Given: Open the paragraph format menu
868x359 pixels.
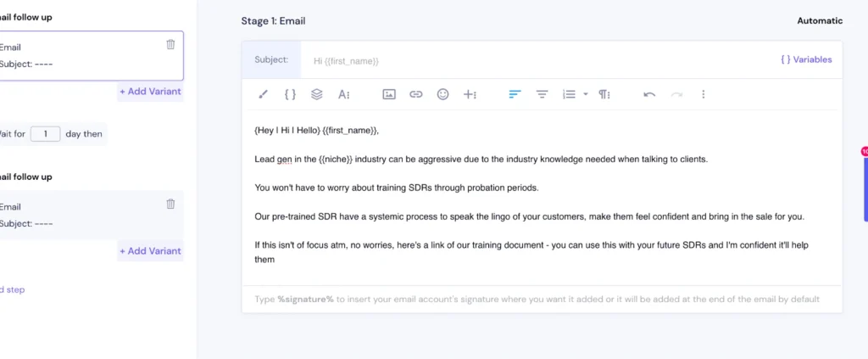Looking at the screenshot, I should (x=604, y=94).
